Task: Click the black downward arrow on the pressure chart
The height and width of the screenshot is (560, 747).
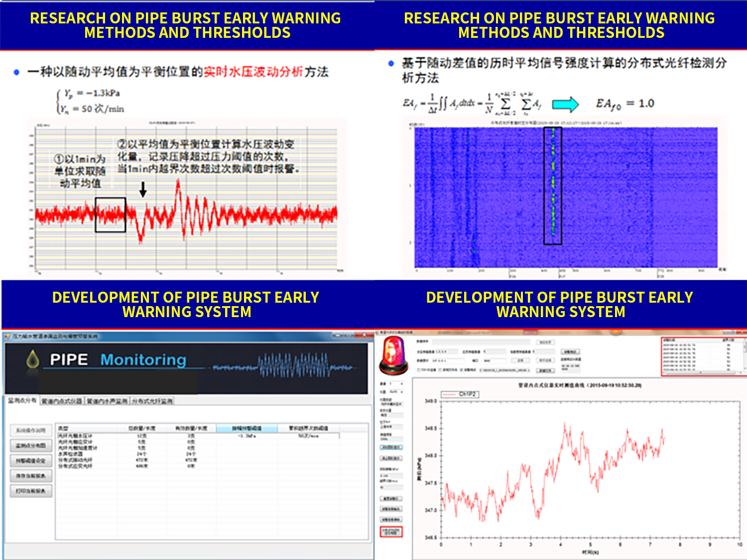Action: [143, 189]
